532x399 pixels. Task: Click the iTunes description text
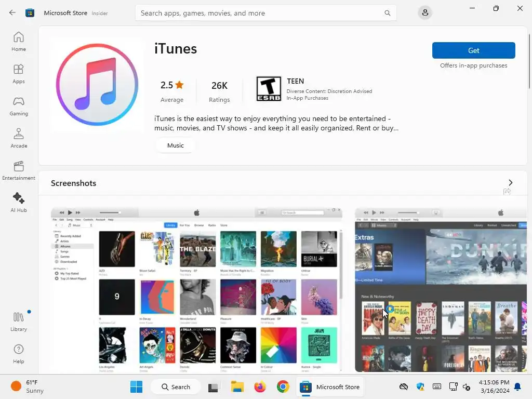276,123
